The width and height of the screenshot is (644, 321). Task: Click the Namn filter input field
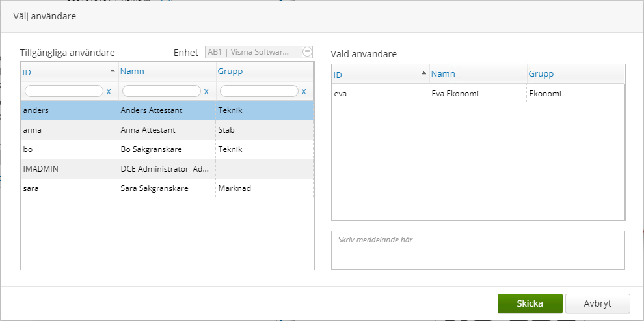161,91
